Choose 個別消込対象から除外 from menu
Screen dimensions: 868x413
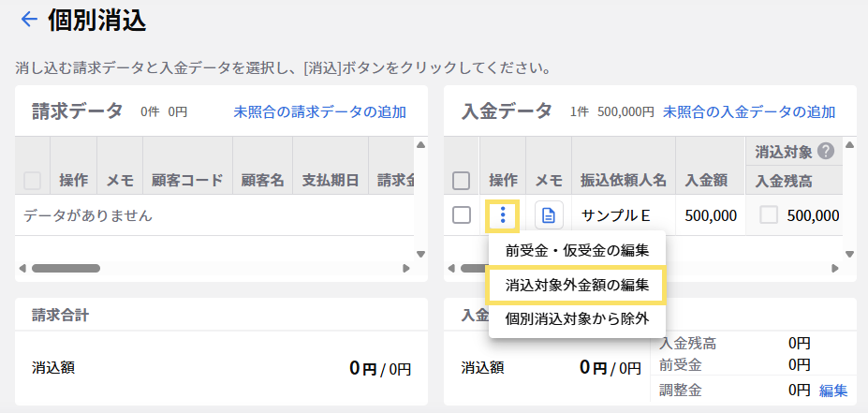(x=577, y=318)
